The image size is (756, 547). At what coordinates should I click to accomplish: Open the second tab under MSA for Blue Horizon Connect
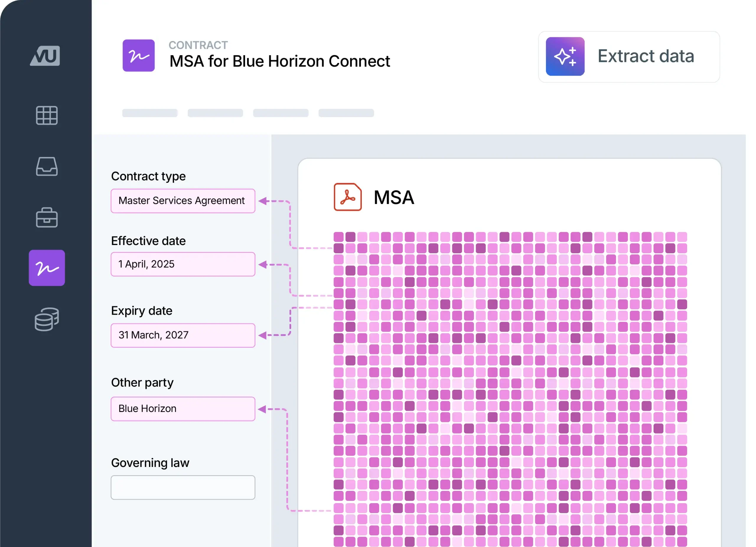[215, 113]
